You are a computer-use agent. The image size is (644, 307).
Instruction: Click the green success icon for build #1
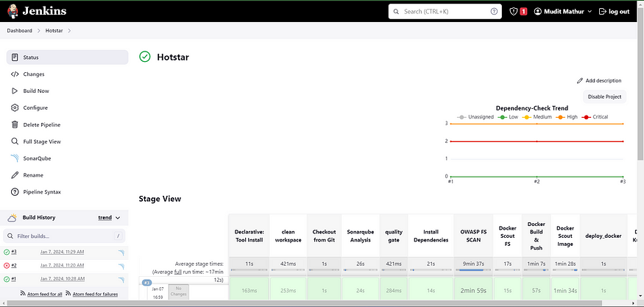pyautogui.click(x=7, y=279)
